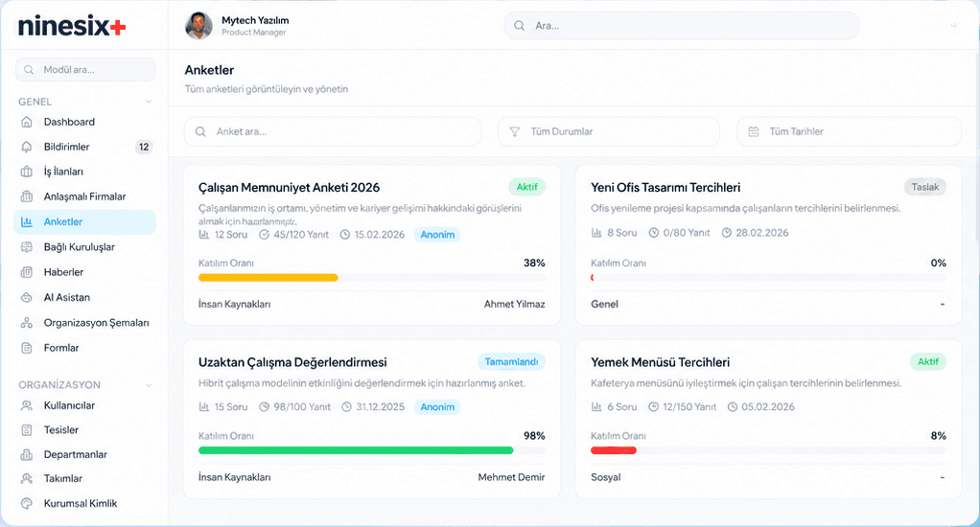Click the Anlaşmalı Firmalar icon
The height and width of the screenshot is (527, 980).
point(26,196)
